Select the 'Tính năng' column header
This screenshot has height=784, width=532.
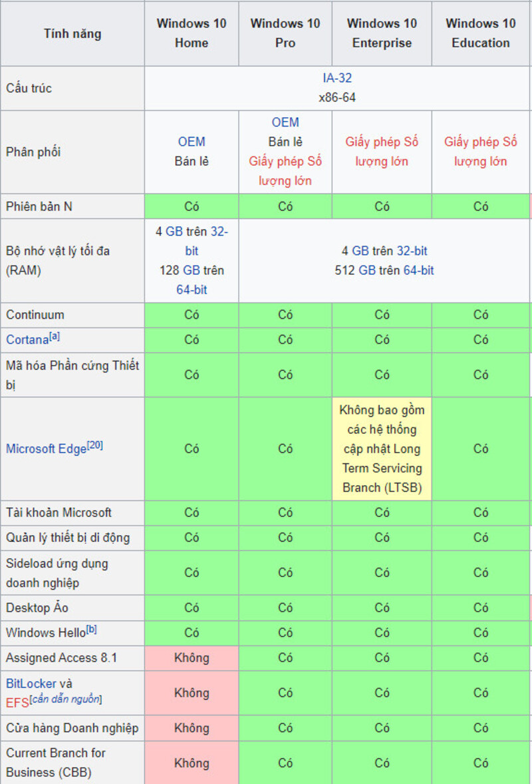click(72, 33)
